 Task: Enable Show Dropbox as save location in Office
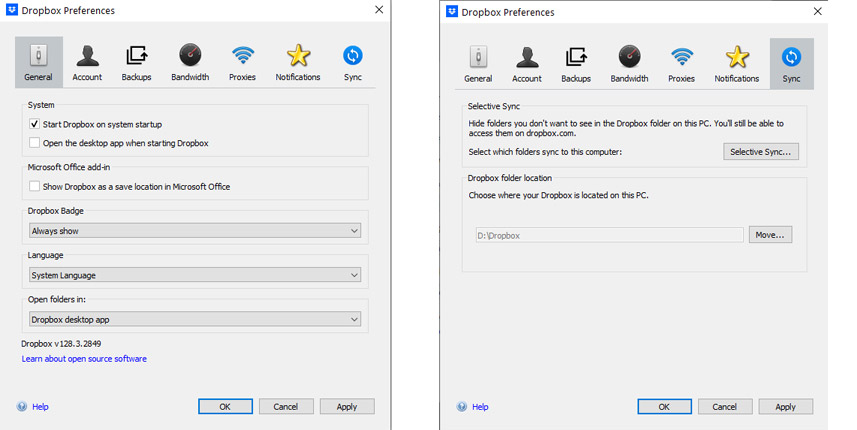coord(34,186)
